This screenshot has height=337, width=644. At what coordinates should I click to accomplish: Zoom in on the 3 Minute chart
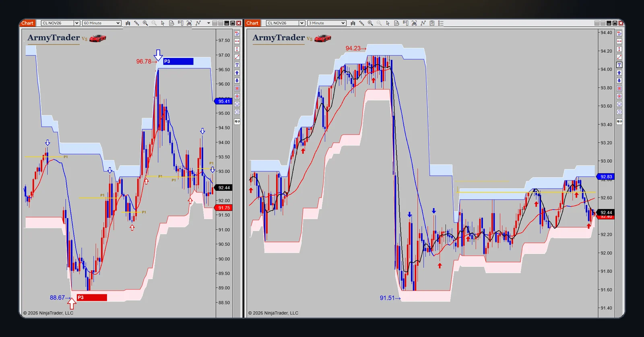[370, 23]
